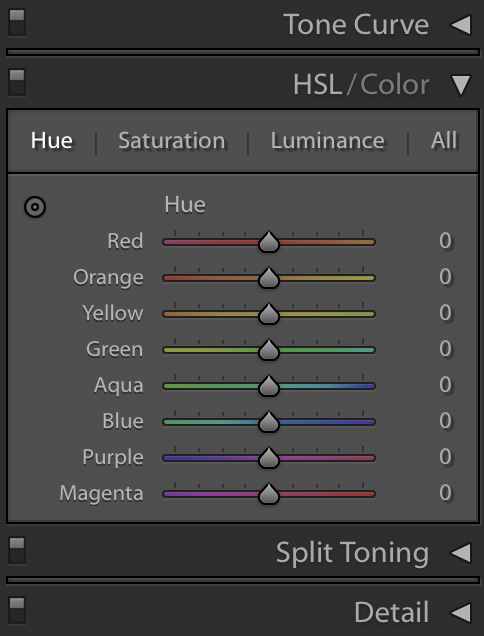Click the Orange hue value field
484x636 pixels.
click(445, 277)
